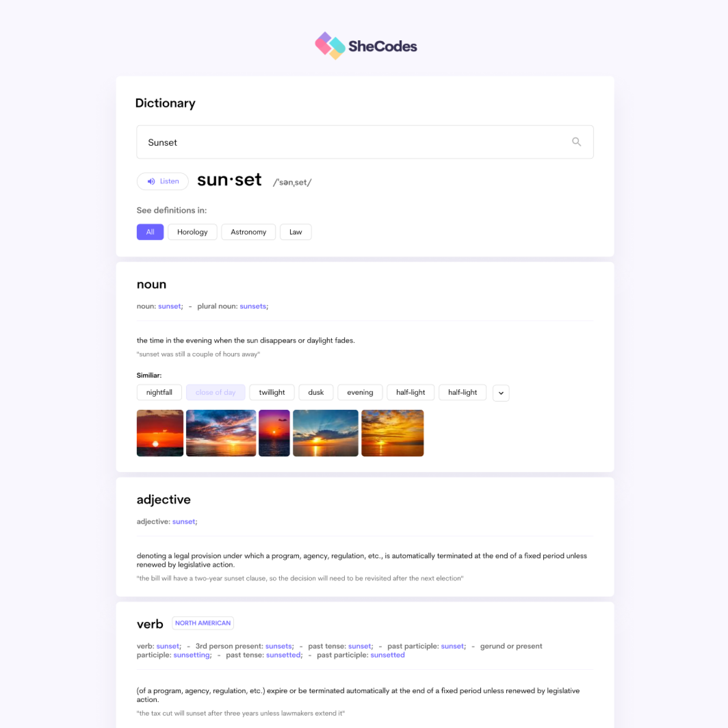This screenshot has height=728, width=728.
Task: Click the Listen audio speaker icon
Action: click(151, 181)
